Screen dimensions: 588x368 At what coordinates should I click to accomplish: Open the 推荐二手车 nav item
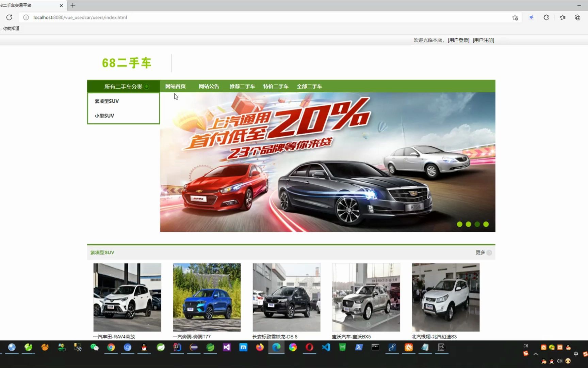tap(242, 87)
